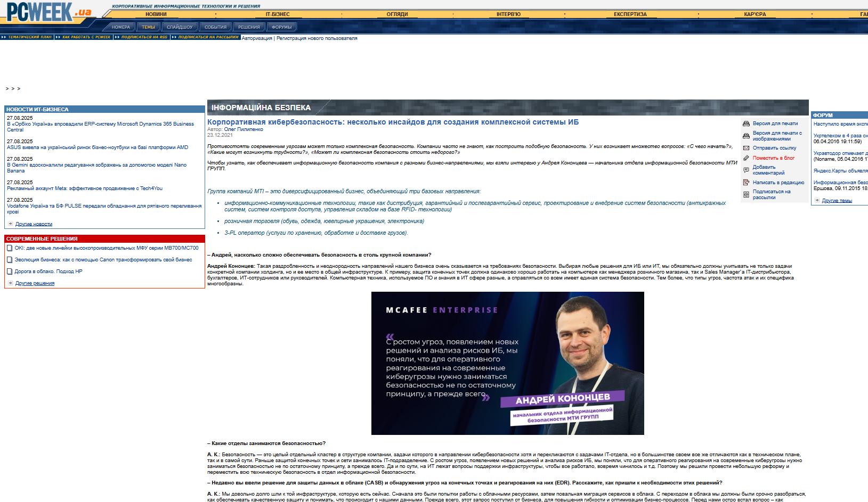The width and height of the screenshot is (868, 502).
Task: Click arrow icon next to Другие новости
Action: pyautogui.click(x=11, y=224)
